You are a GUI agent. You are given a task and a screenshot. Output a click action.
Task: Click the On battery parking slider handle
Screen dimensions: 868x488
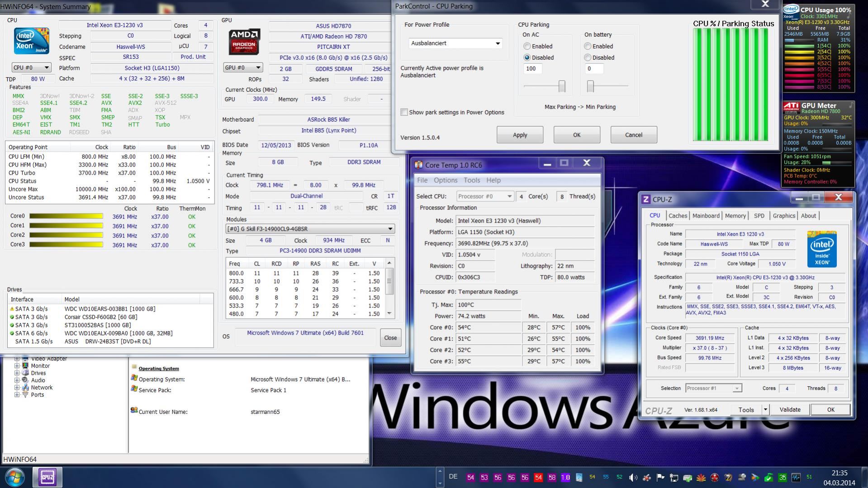click(x=590, y=86)
